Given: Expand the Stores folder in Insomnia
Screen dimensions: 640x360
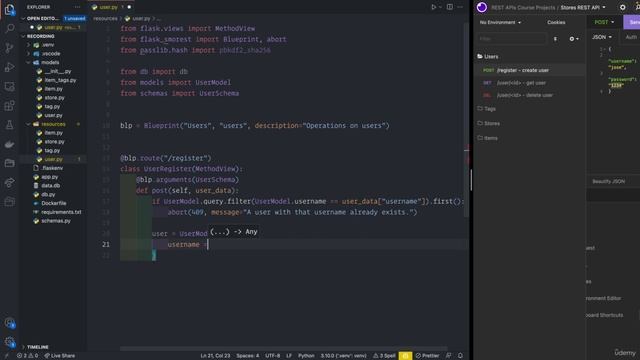Looking at the screenshot, I should pos(489,123).
